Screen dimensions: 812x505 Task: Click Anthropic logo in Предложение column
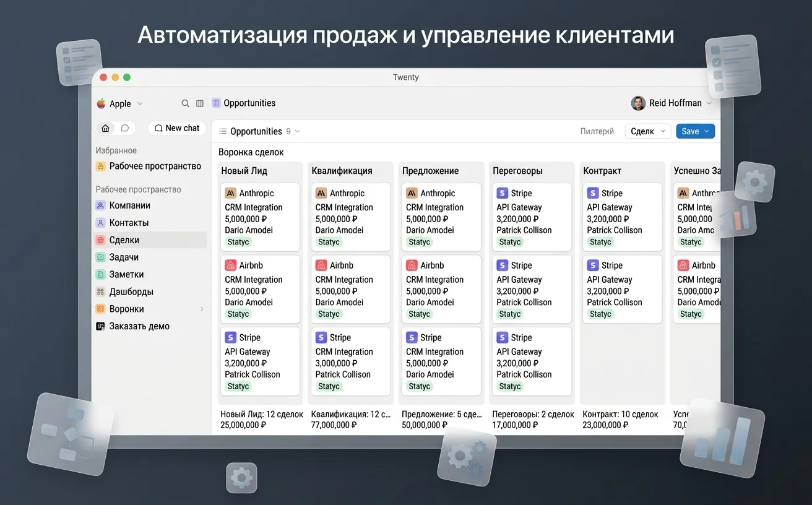pos(412,193)
